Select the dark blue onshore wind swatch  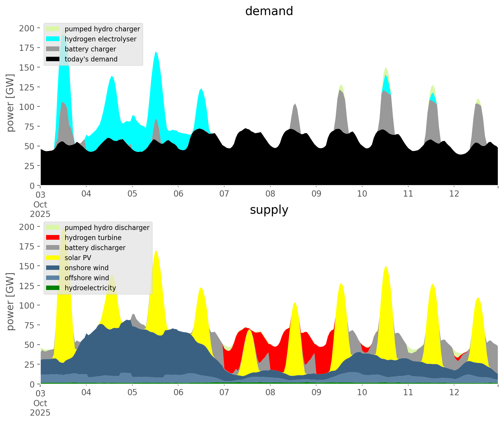53,268
